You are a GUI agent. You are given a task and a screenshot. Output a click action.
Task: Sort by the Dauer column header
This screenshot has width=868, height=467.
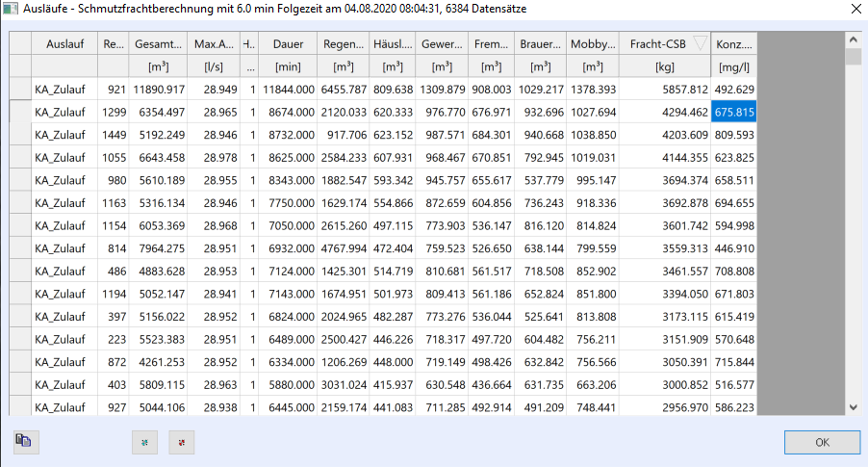click(288, 43)
